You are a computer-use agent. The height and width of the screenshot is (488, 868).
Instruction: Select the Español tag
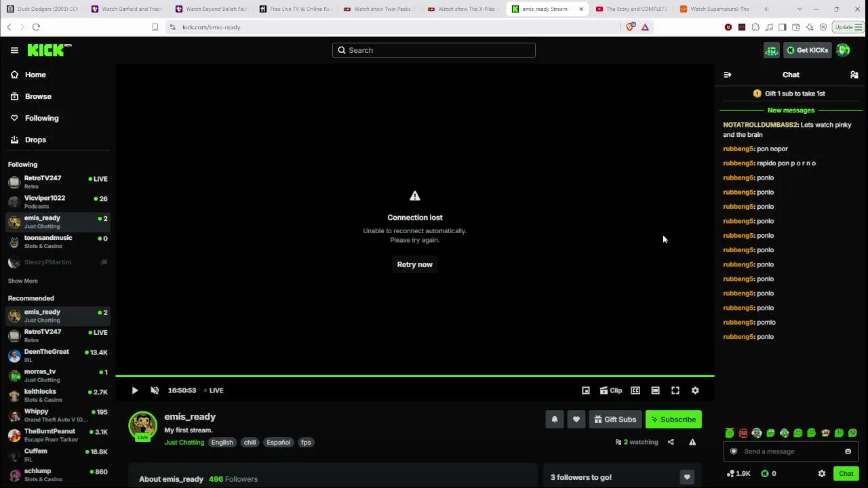(x=278, y=443)
